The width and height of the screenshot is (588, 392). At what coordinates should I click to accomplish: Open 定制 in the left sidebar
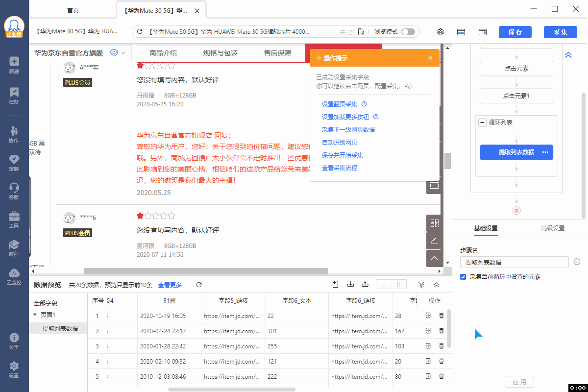[14, 163]
